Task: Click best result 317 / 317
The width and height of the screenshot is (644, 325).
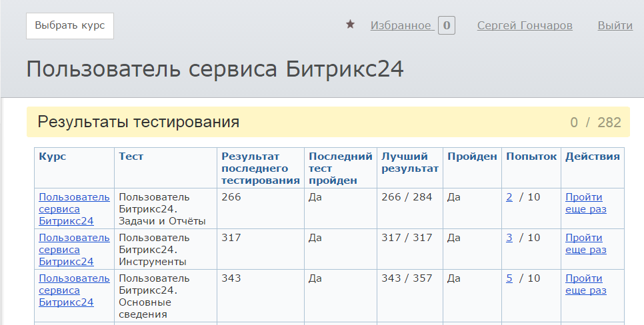Action: point(407,238)
